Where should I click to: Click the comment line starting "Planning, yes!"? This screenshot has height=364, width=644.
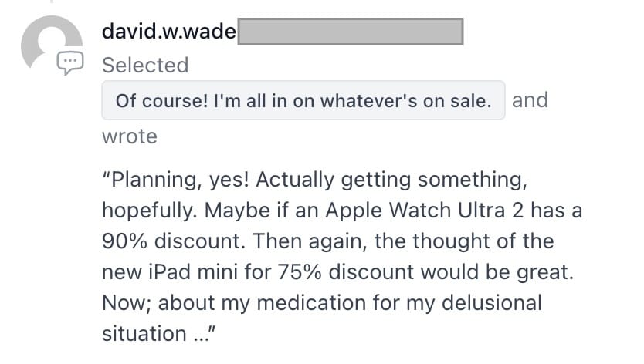314,180
